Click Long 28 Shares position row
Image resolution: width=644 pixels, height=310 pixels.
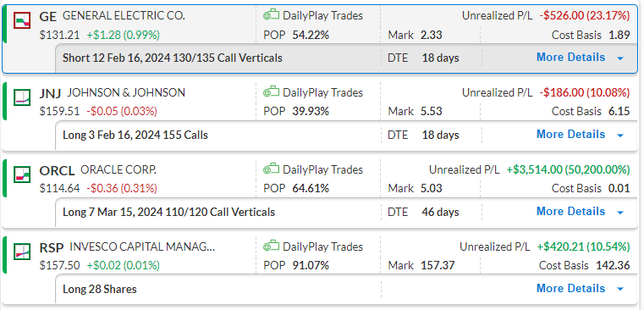346,289
